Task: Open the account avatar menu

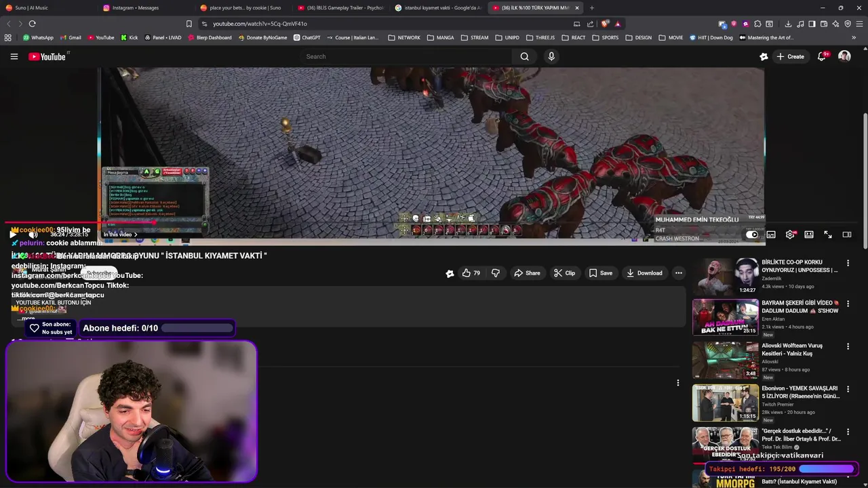Action: click(x=844, y=56)
